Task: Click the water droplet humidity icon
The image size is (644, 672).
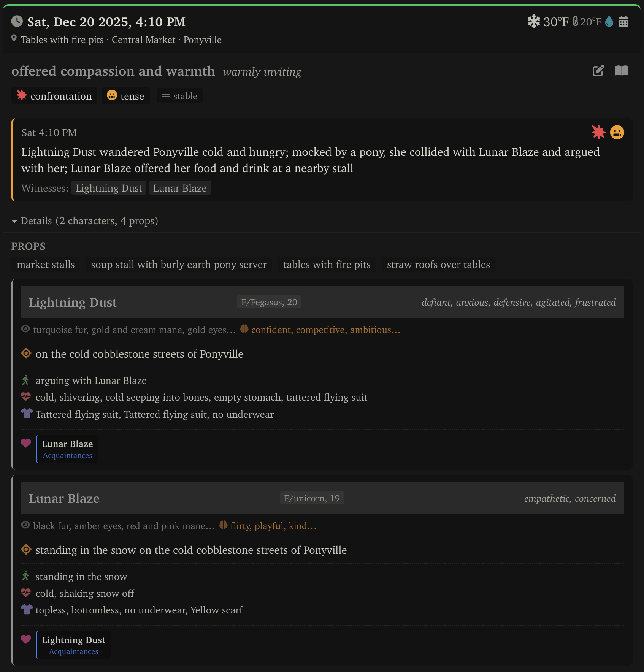Action: (x=609, y=22)
